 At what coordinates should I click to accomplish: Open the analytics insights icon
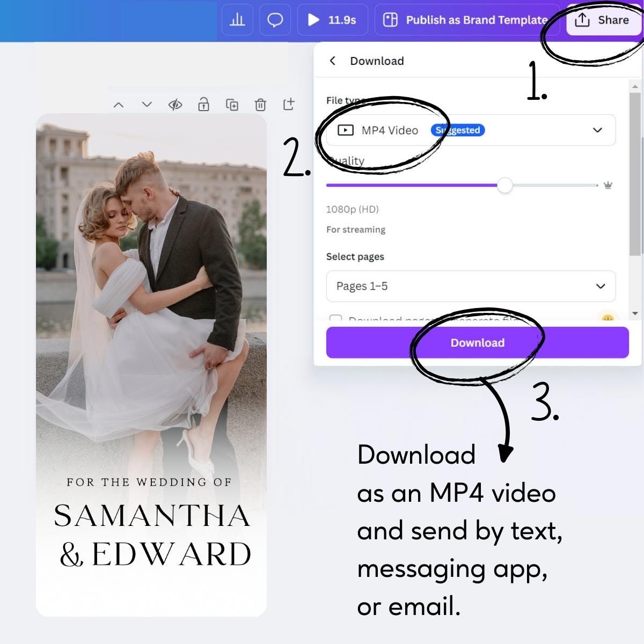pos(237,20)
